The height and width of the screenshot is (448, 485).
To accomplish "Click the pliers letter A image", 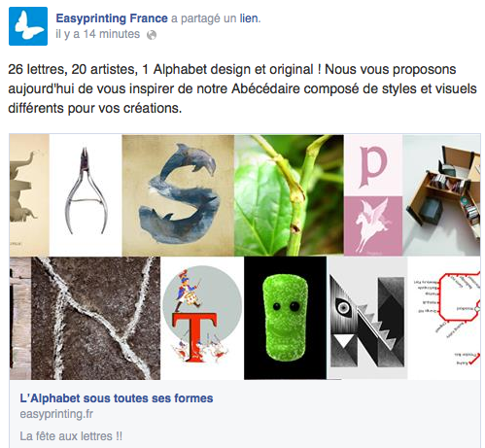I will coord(86,195).
